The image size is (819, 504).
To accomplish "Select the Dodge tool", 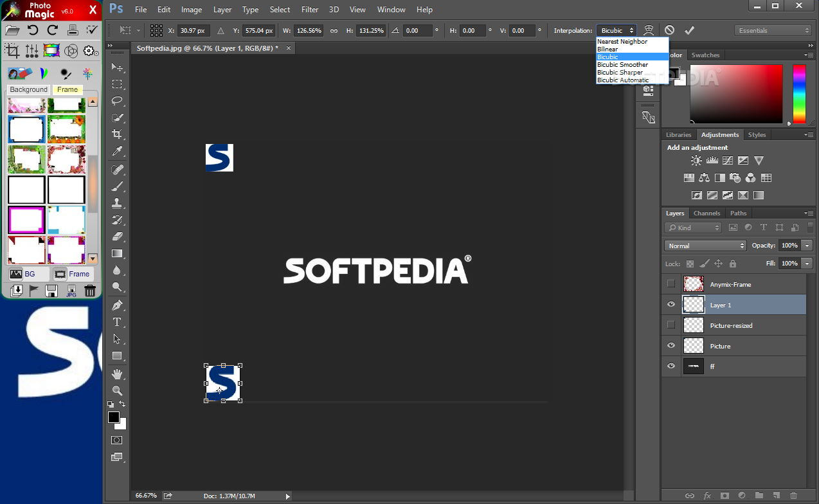I will tap(118, 287).
